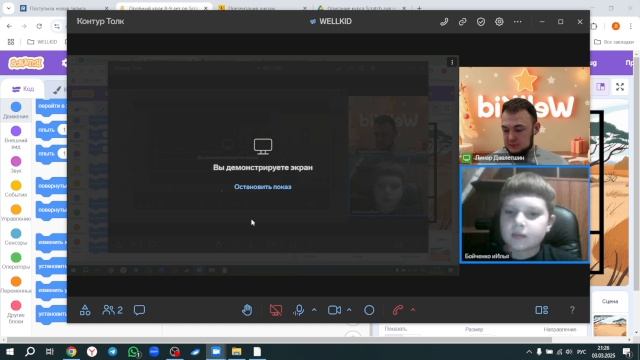This screenshot has height=360, width=640.
Task: Stop screen sharing from the bottom toolbar
Action: point(276,310)
